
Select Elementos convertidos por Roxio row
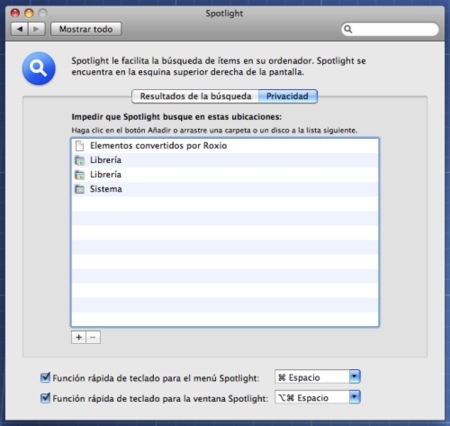point(225,146)
